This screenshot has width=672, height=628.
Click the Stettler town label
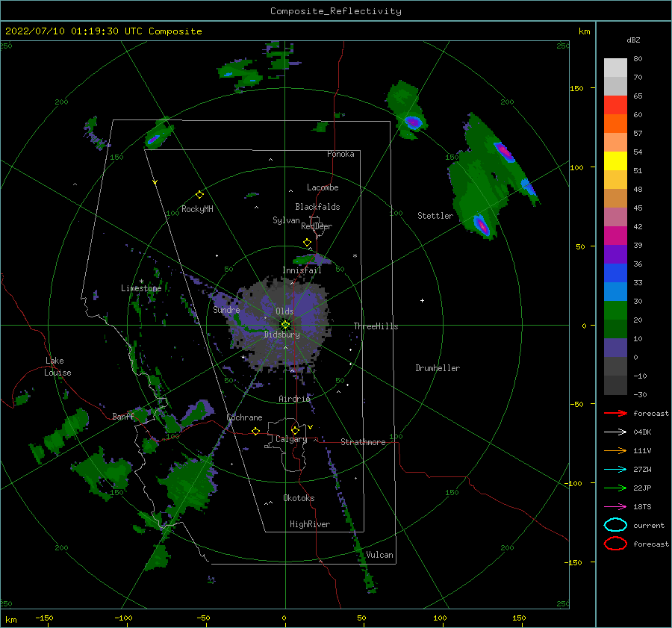(x=435, y=216)
